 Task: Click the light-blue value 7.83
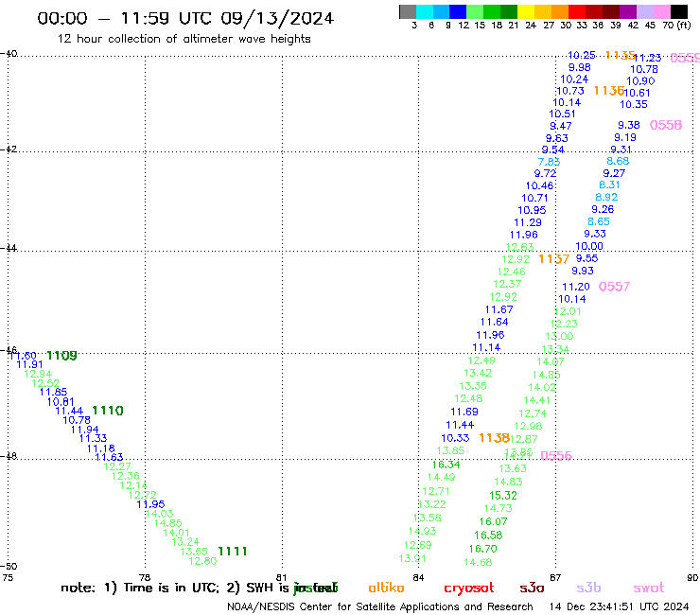click(549, 162)
